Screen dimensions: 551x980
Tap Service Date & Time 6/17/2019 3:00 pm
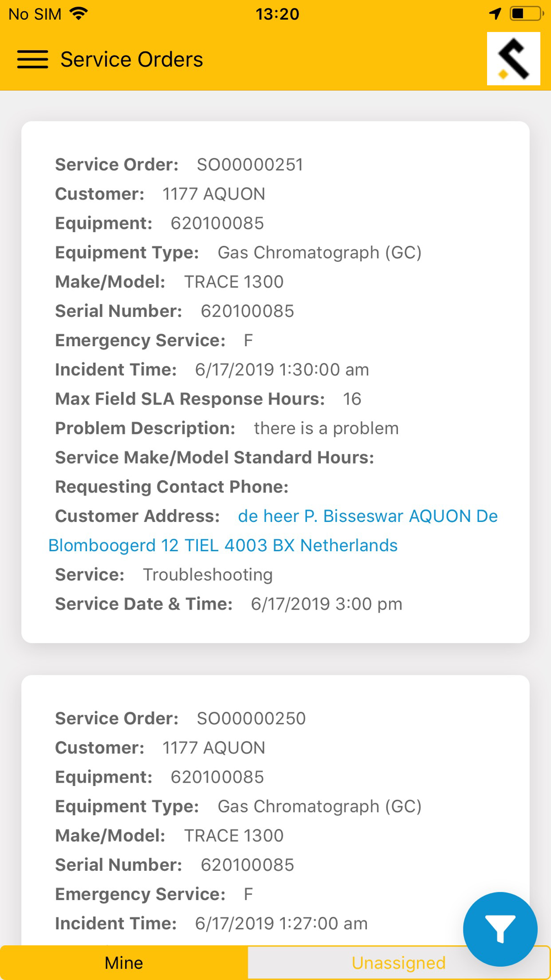[x=326, y=604]
